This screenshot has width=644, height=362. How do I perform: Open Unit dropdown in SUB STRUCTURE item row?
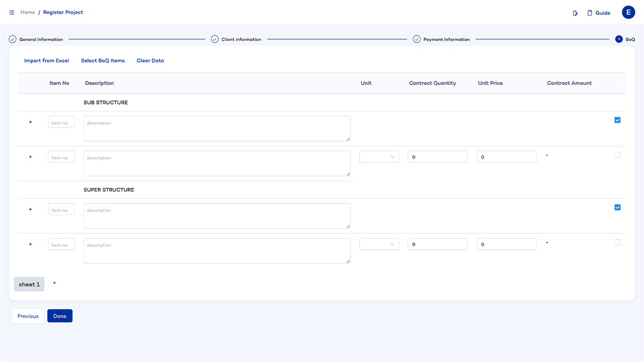pyautogui.click(x=379, y=157)
